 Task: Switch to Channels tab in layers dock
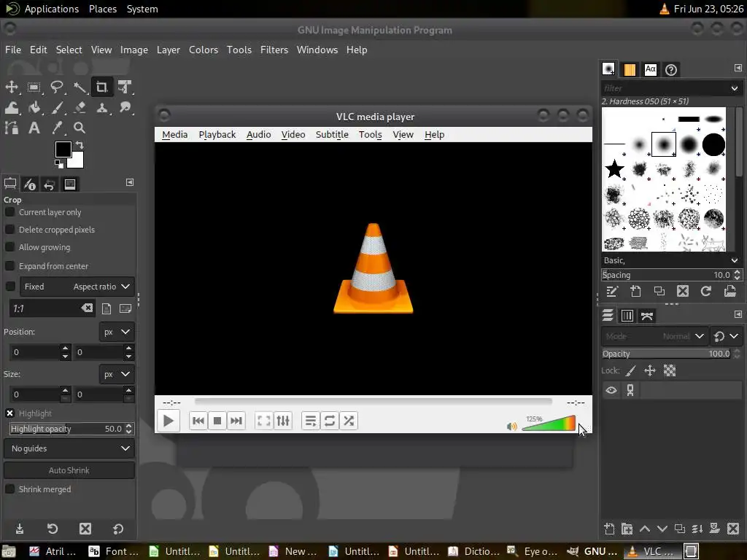pos(627,316)
